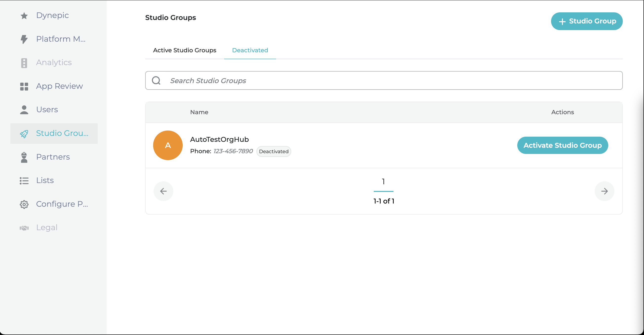Click the Lists bullet icon

pos(24,181)
